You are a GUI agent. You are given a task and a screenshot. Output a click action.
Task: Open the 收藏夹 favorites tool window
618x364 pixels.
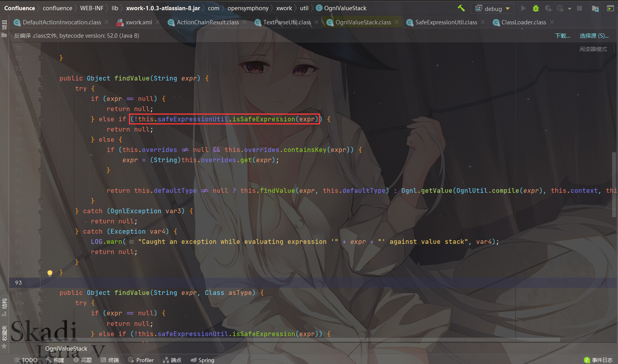click(4, 337)
